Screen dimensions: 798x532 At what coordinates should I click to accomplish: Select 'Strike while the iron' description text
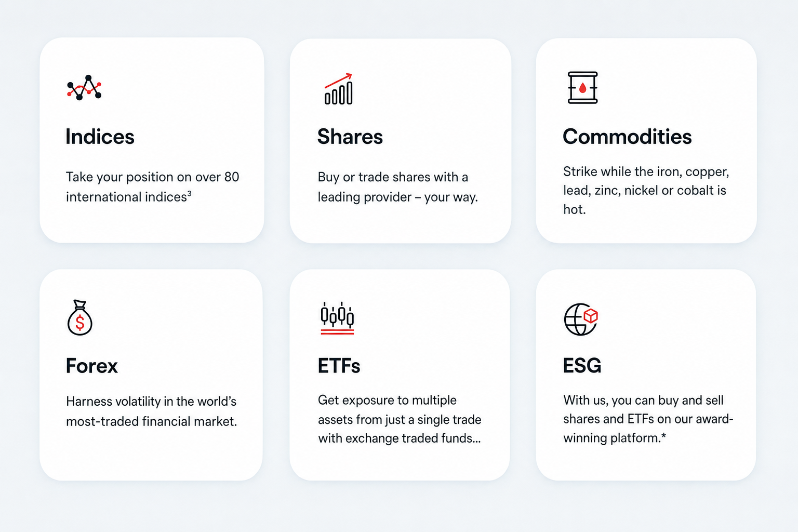646,191
